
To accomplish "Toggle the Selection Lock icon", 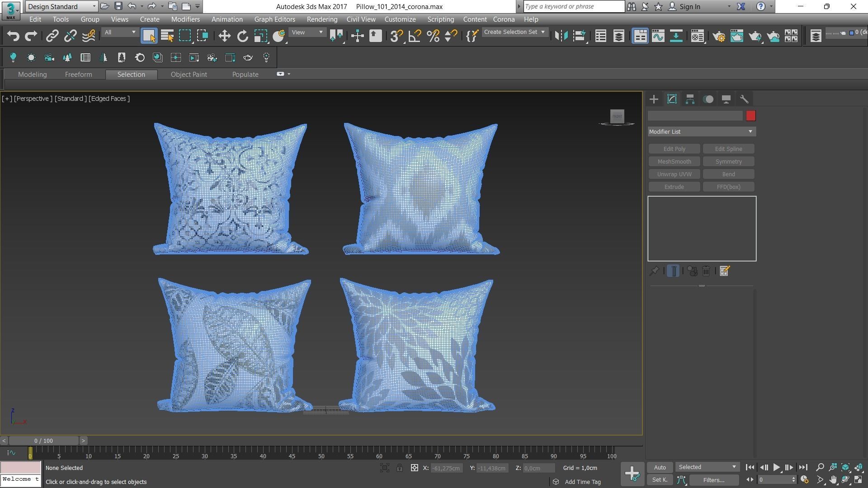I will 400,468.
